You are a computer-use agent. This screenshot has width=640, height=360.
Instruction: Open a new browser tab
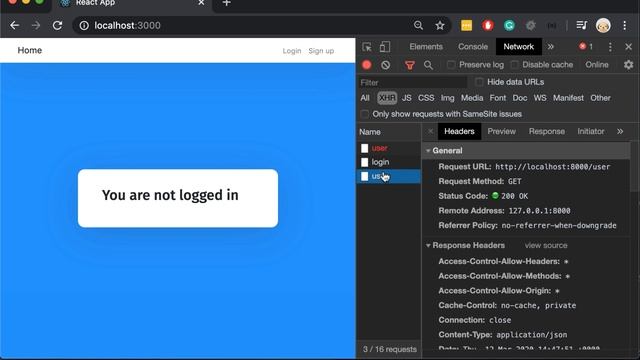227,3
